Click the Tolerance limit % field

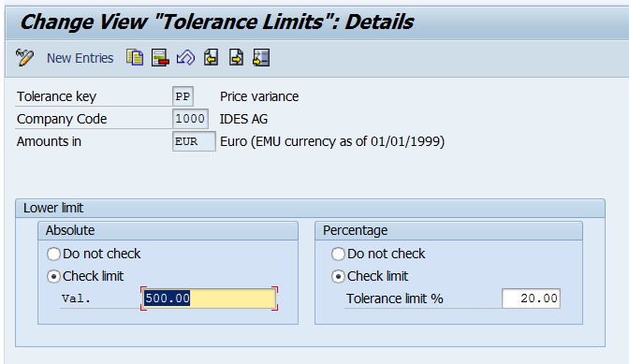point(531,298)
